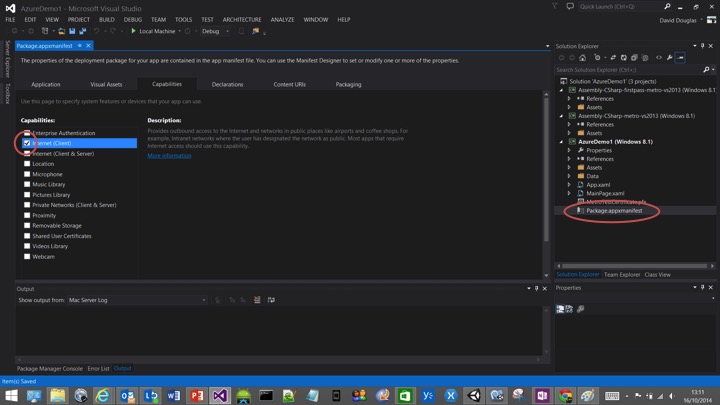Switch to the Visual Assets tab

[x=106, y=84]
